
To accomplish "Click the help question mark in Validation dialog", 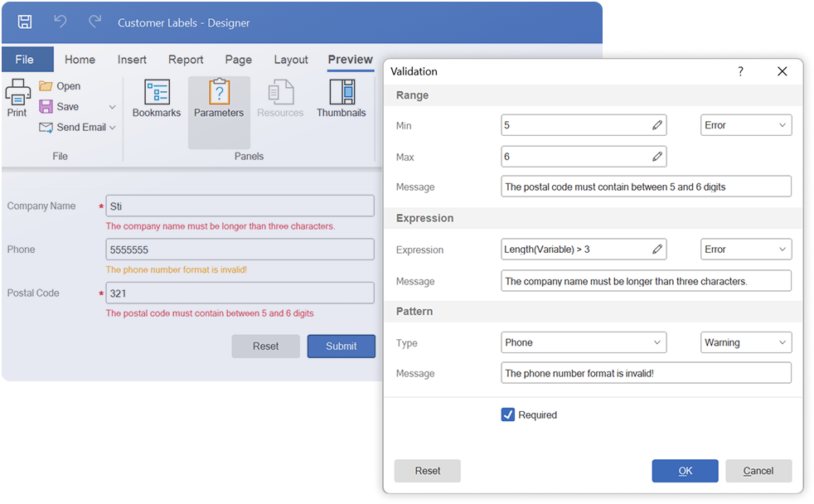I will (740, 71).
